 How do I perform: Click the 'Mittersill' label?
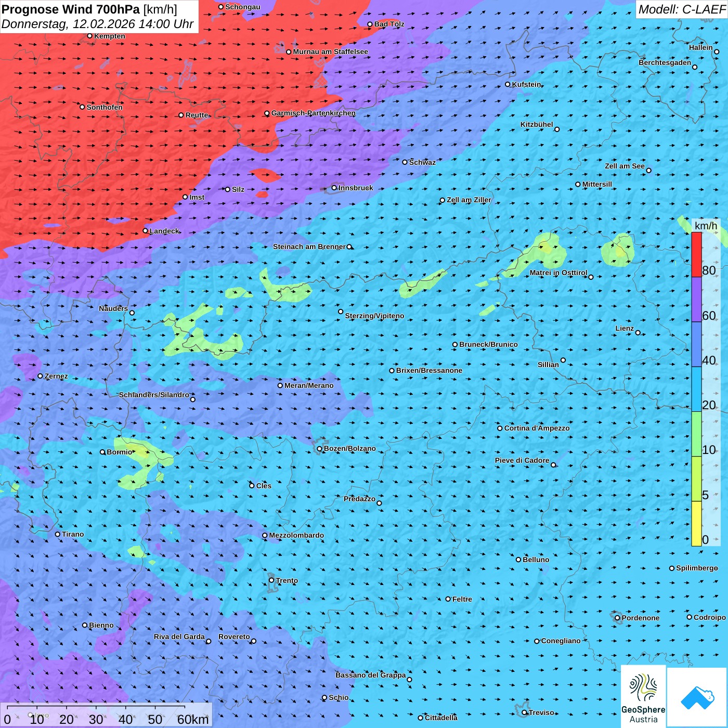(597, 184)
